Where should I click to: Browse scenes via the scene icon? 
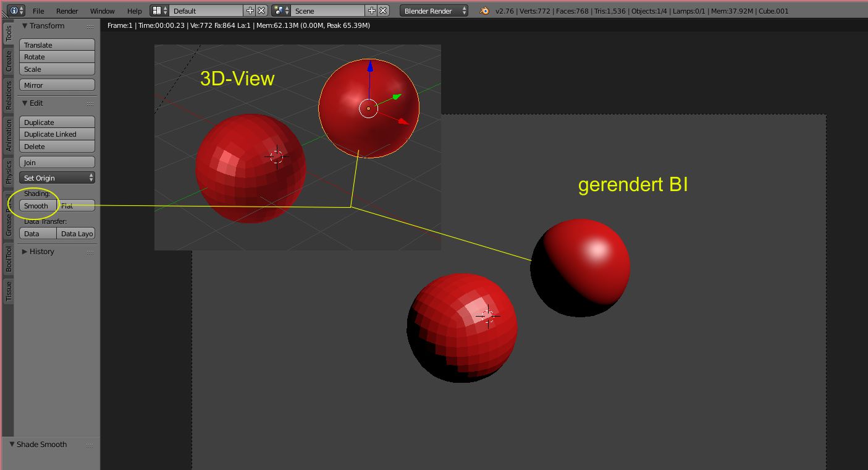click(x=281, y=11)
